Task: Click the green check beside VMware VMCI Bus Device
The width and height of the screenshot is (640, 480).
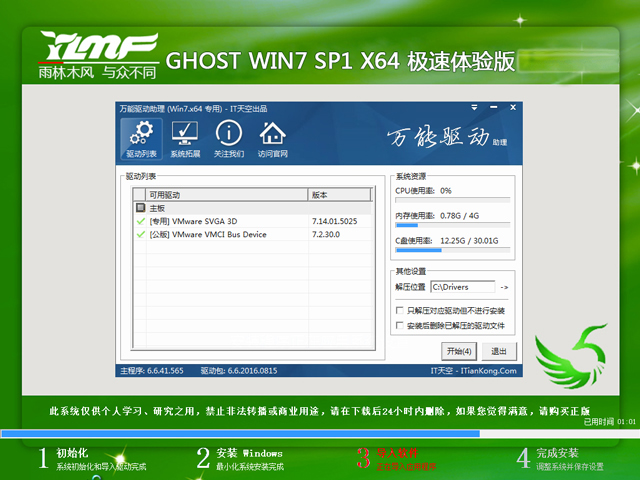Action: tap(141, 234)
